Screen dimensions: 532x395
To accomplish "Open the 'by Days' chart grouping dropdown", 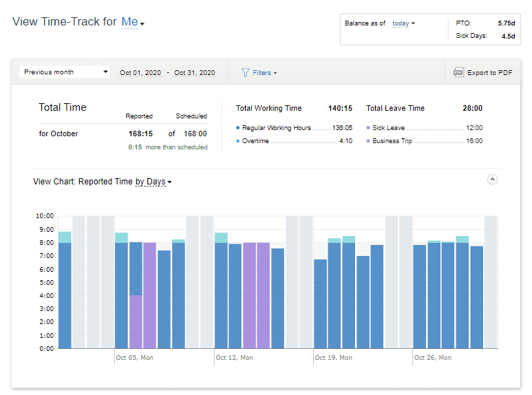I will [153, 182].
